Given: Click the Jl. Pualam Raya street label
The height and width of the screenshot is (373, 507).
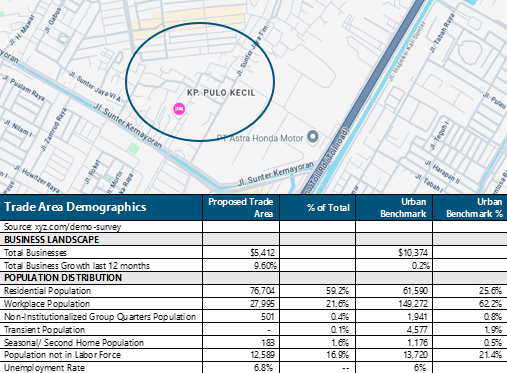Looking at the screenshot, I should click(x=24, y=88).
